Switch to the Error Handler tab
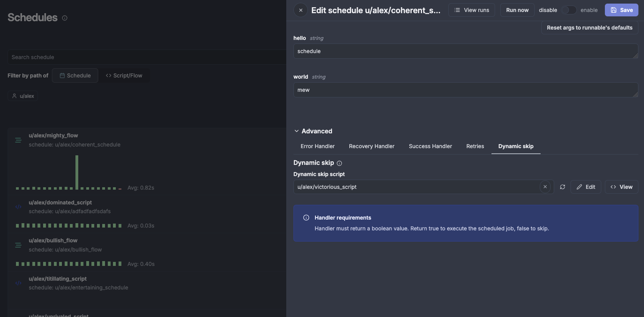The image size is (644, 317). coord(317,146)
